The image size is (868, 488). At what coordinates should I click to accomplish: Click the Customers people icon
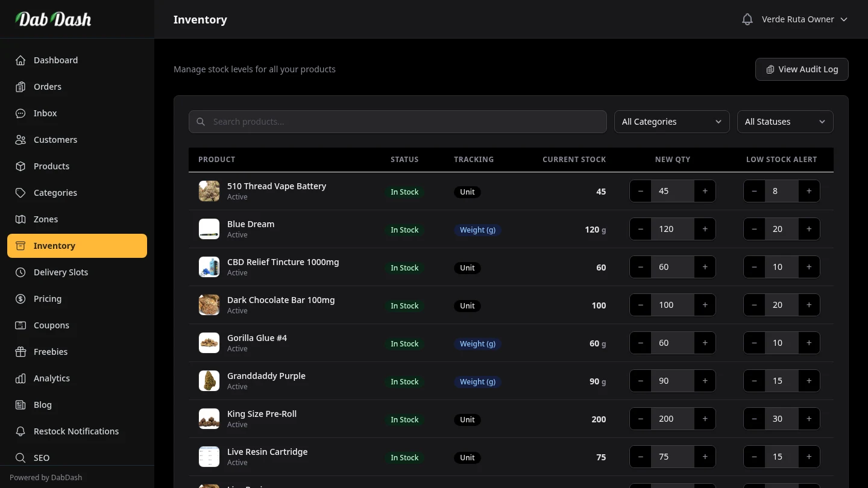20,140
